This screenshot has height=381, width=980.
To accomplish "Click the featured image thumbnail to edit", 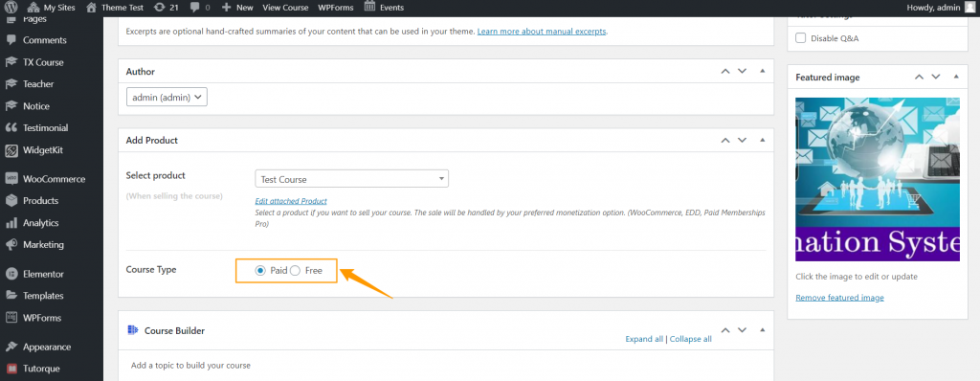I will (x=878, y=180).
